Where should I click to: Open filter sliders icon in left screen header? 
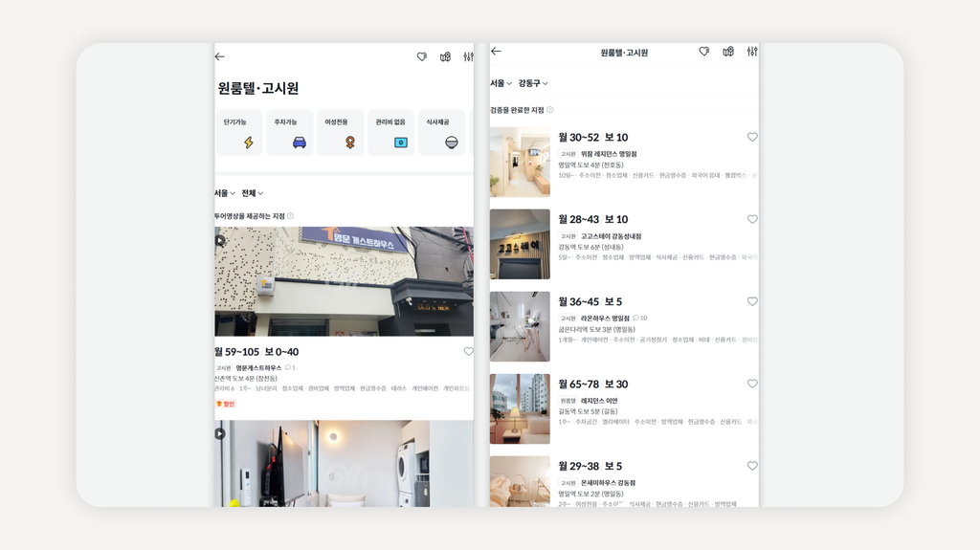(x=468, y=56)
